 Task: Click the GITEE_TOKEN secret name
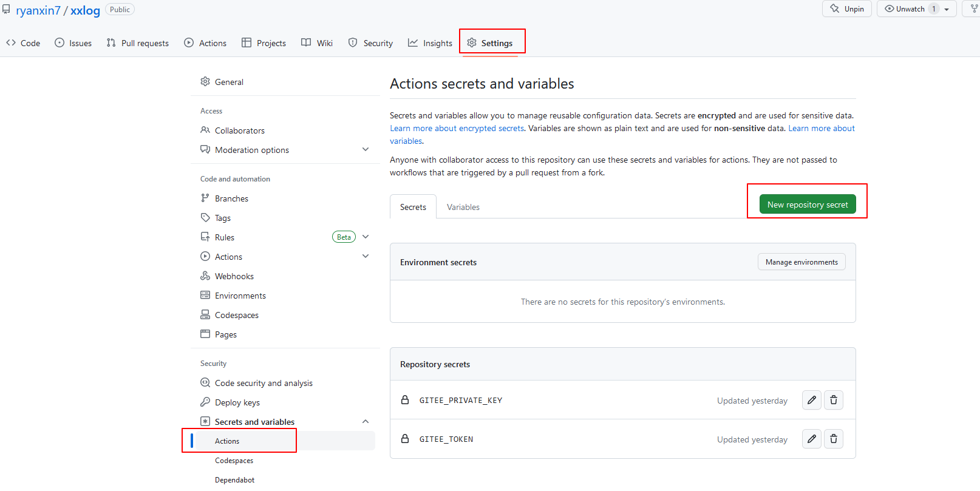click(446, 439)
